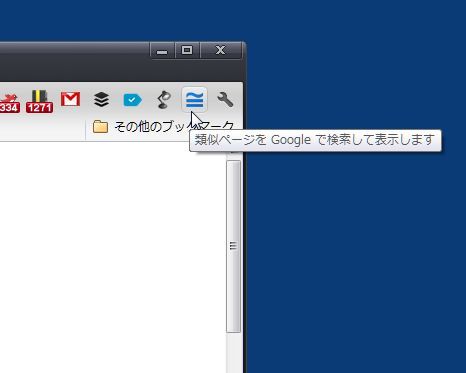This screenshot has height=373, width=466.
Task: Click the Google Similar Pages extension icon
Action: coord(195,100)
